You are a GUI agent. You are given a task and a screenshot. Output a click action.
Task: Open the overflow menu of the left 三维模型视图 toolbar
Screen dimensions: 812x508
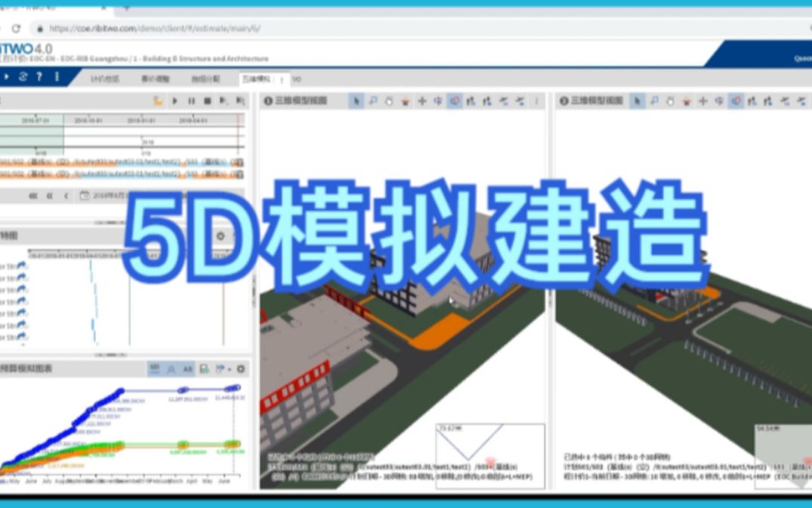coord(537,99)
